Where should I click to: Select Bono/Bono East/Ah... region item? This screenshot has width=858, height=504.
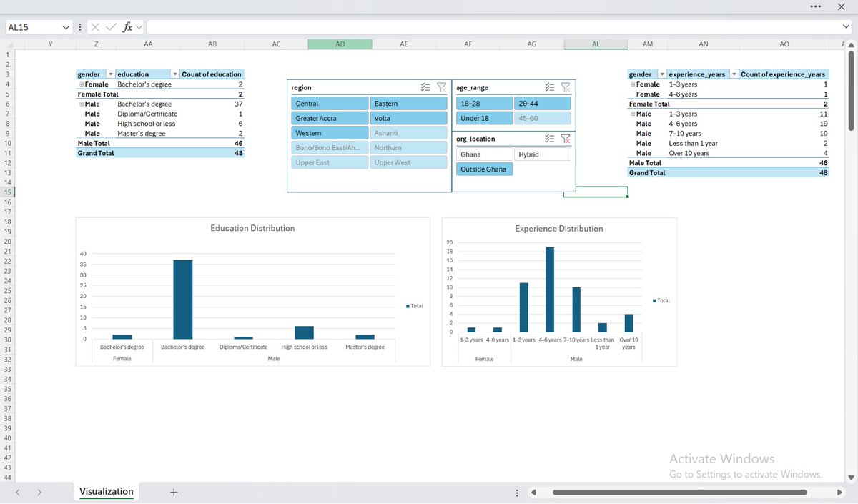pyautogui.click(x=330, y=148)
